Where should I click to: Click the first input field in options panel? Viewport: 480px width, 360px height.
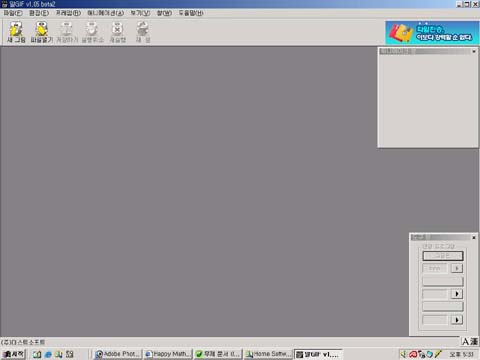pyautogui.click(x=435, y=268)
